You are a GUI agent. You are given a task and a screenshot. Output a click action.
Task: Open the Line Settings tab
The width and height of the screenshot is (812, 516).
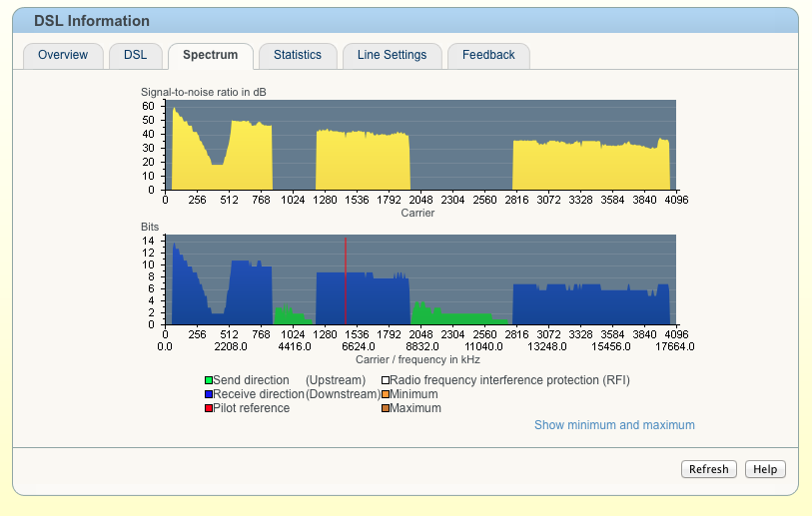(392, 56)
